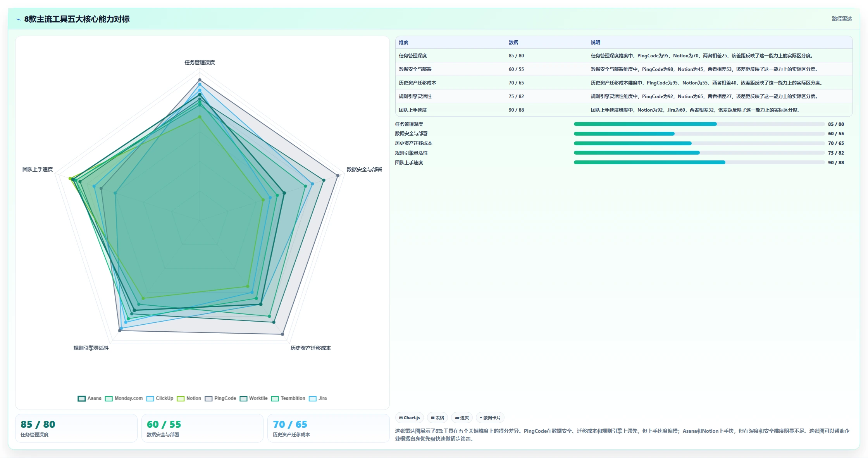The height and width of the screenshot is (458, 868).
Task: Select the 进度 chip
Action: [462, 418]
